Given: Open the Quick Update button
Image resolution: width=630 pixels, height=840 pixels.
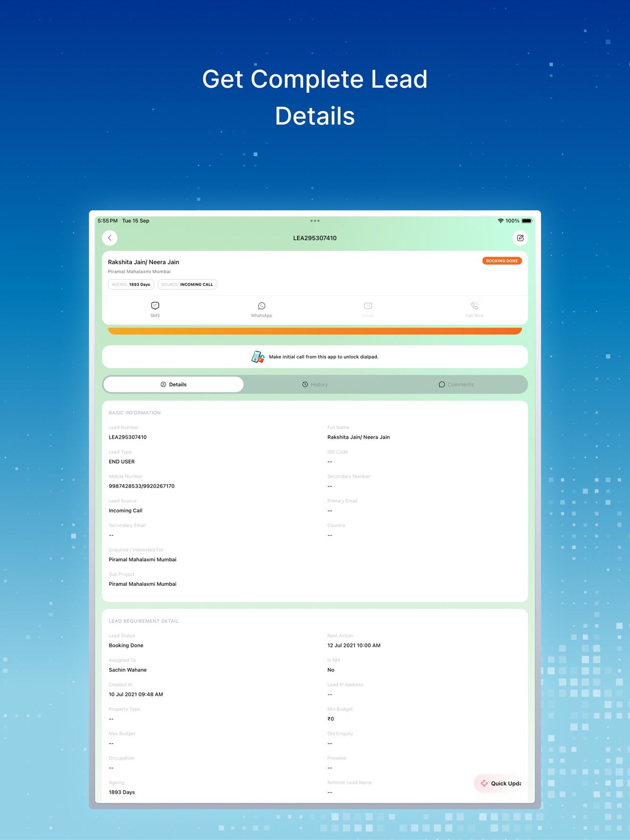Looking at the screenshot, I should pyautogui.click(x=499, y=783).
